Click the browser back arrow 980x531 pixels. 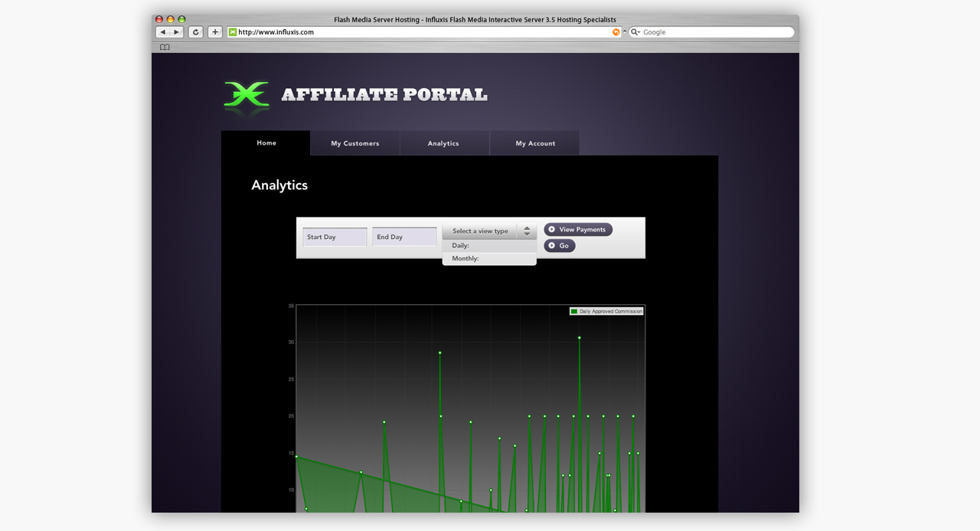162,32
